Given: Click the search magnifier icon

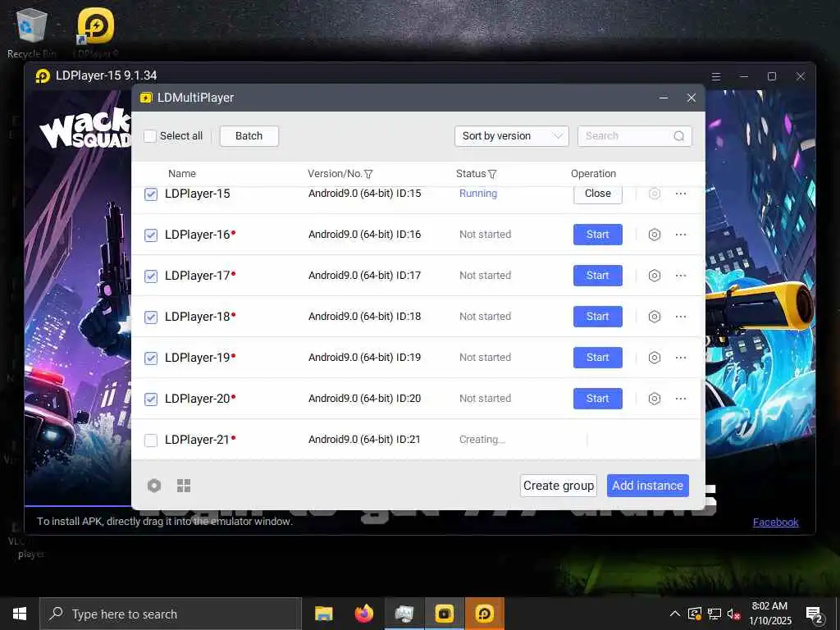Looking at the screenshot, I should pyautogui.click(x=678, y=136).
